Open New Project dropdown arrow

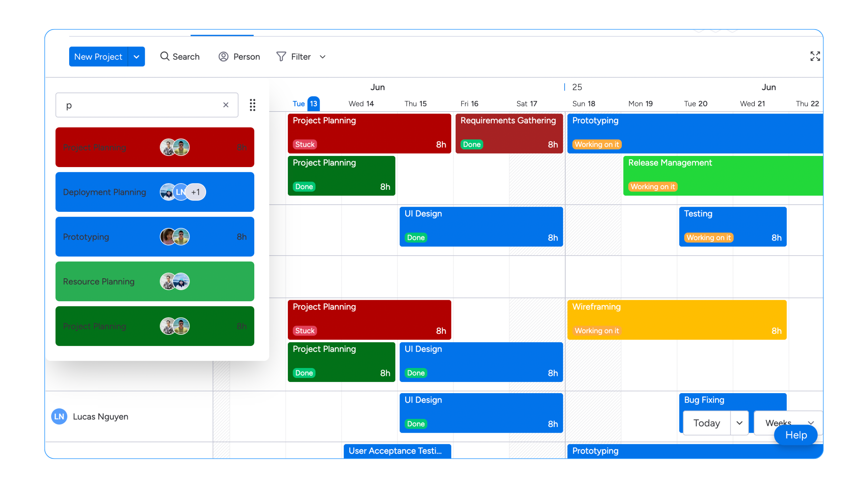coord(136,57)
